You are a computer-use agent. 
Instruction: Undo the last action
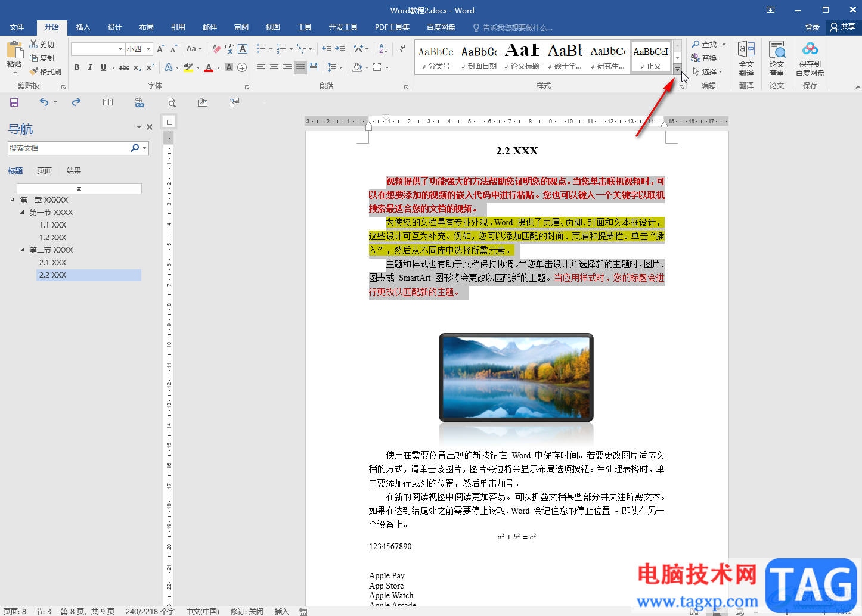(x=44, y=102)
